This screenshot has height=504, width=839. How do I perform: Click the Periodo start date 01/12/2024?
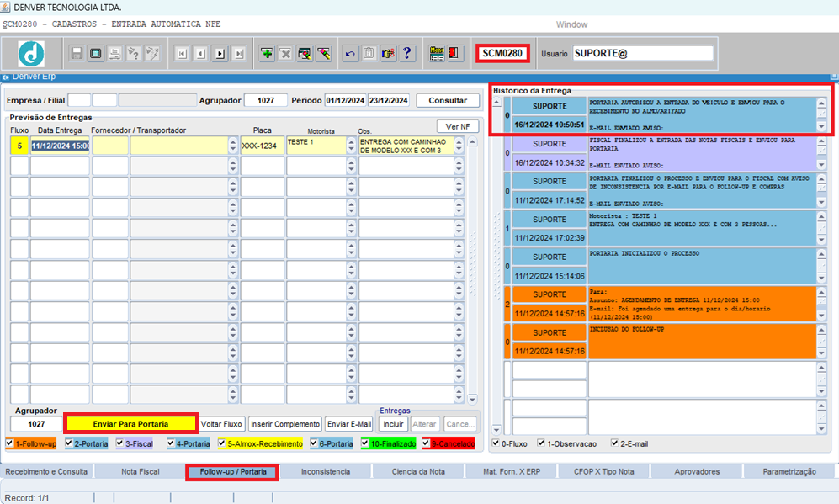(345, 100)
